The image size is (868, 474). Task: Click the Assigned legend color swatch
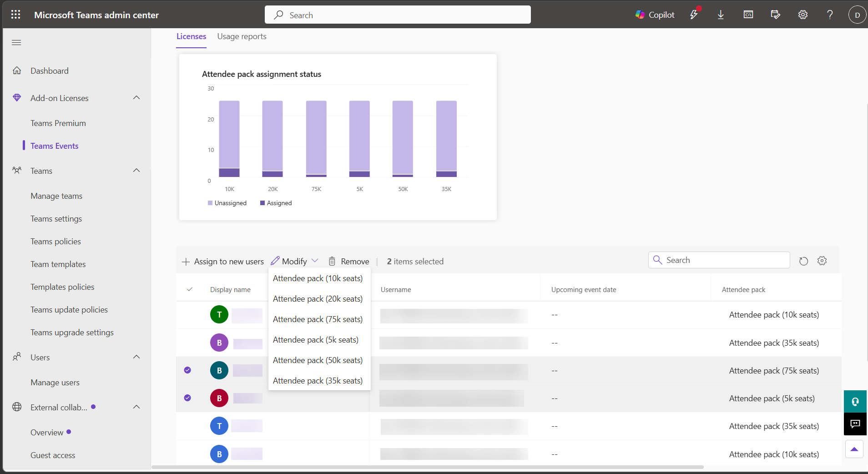click(262, 203)
